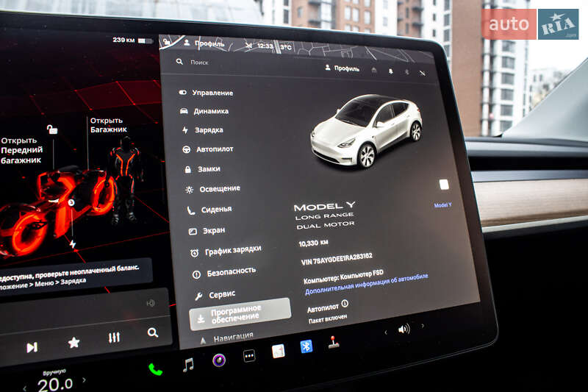The height and width of the screenshot is (392, 588).
Task: Tap the volume speaker icon
Action: (x=404, y=329)
